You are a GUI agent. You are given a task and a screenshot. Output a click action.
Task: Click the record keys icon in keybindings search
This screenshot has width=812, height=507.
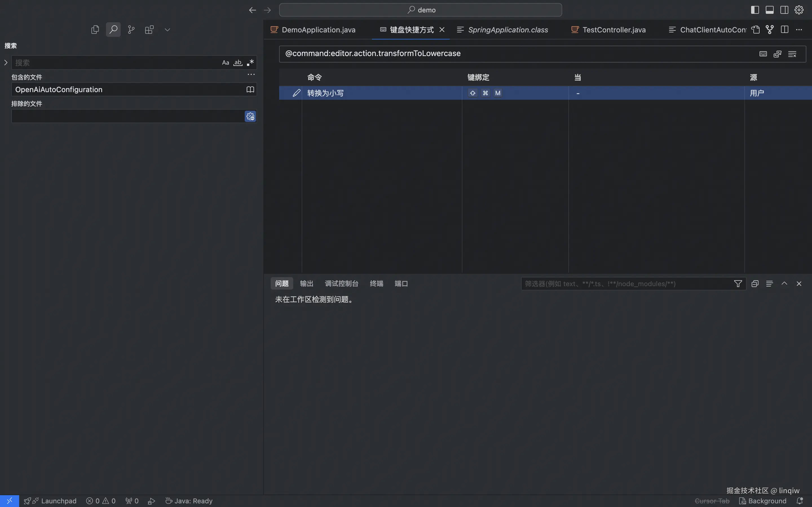point(763,54)
